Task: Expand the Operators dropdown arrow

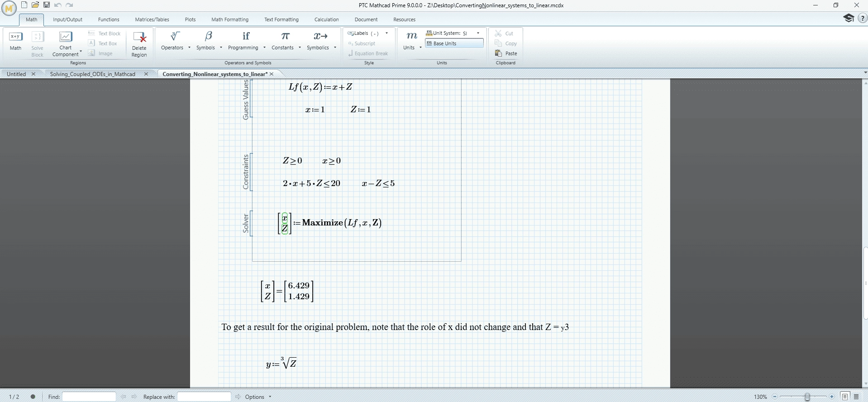Action: (x=189, y=48)
